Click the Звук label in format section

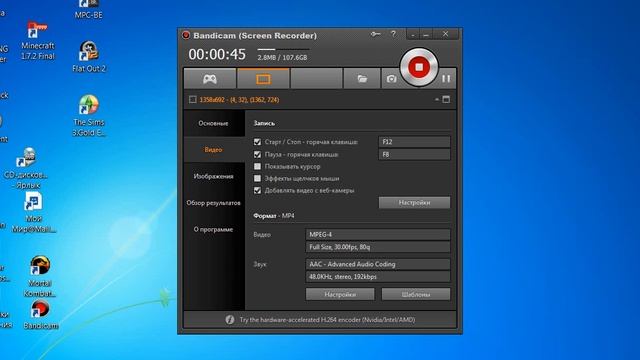[260, 264]
